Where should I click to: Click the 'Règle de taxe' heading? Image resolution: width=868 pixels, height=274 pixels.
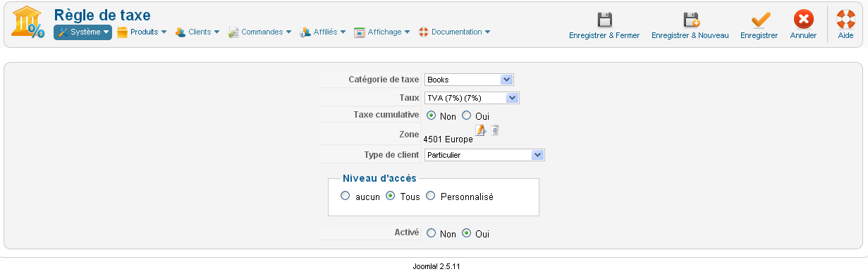pyautogui.click(x=102, y=15)
